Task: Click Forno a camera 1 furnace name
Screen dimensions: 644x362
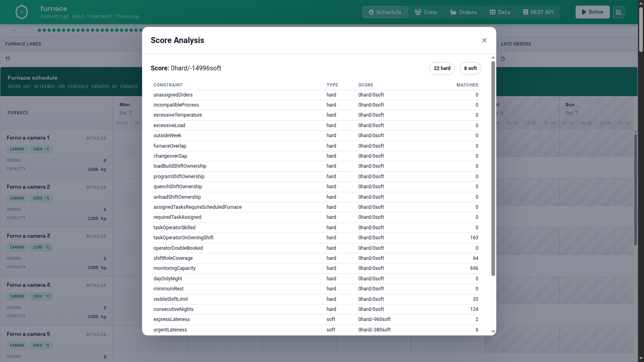Action: pyautogui.click(x=28, y=138)
